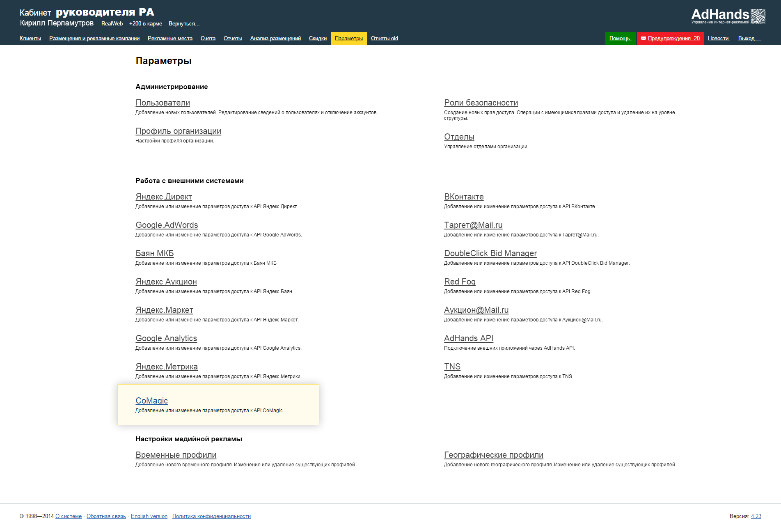Click the Параметры page title
The width and height of the screenshot is (781, 532).
click(163, 61)
